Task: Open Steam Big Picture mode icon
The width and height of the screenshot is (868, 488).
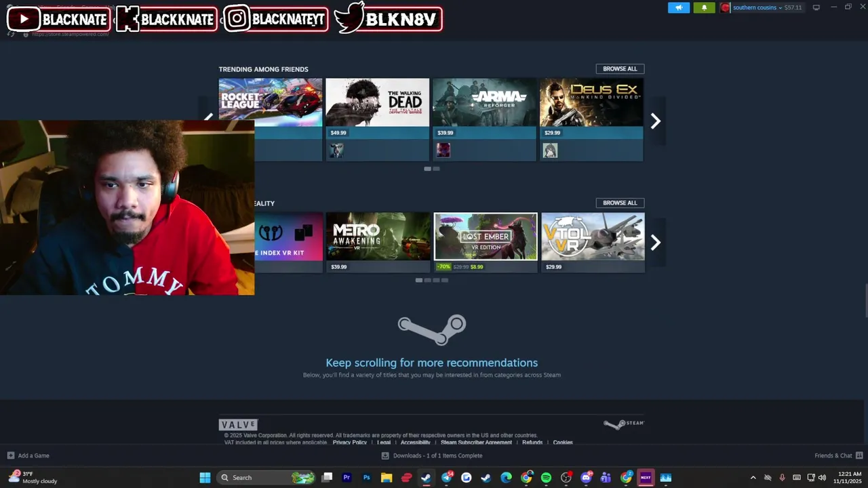Action: (x=816, y=7)
